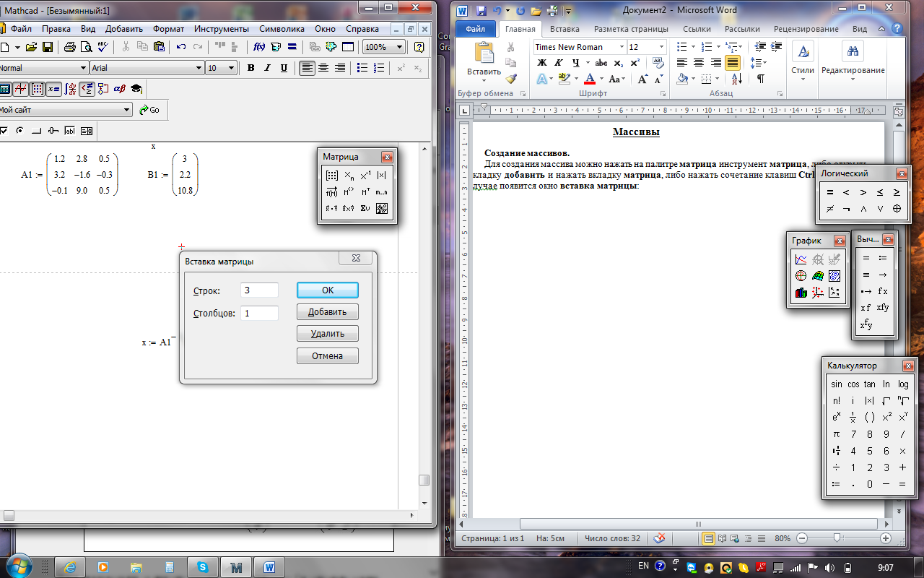Insert check box control in Mathcad toolbar
Image resolution: width=924 pixels, height=578 pixels.
point(4,131)
